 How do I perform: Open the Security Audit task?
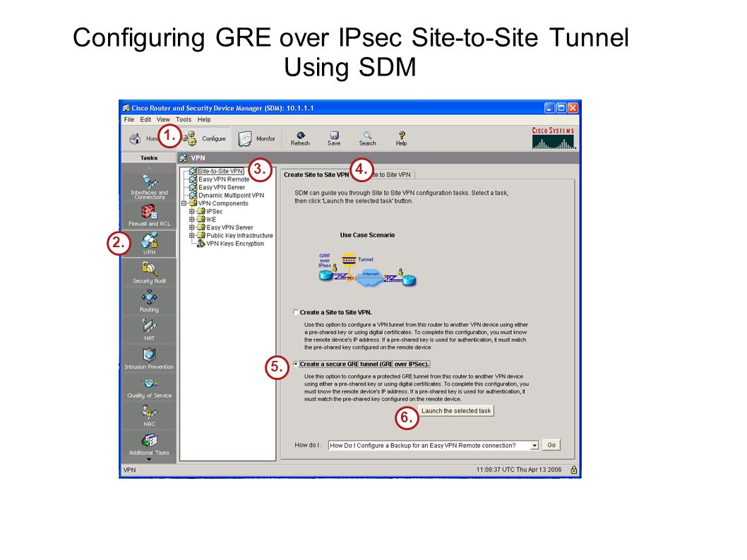pos(149,273)
